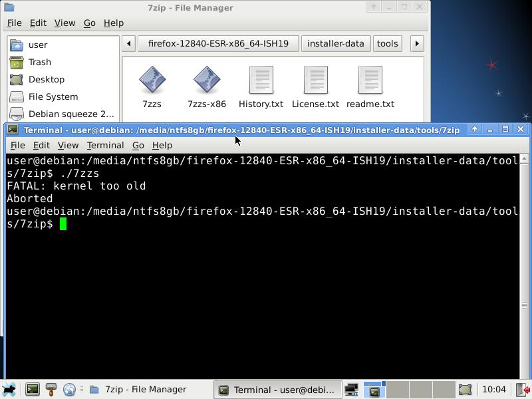Open Edit menu in Terminal window
Image resolution: width=532 pixels, height=399 pixels.
click(41, 146)
